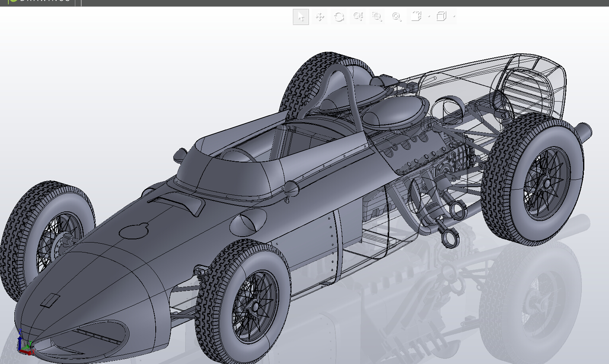Open the view orientation dropdown arrow
Screen dimensions: 609x364
pos(429,17)
